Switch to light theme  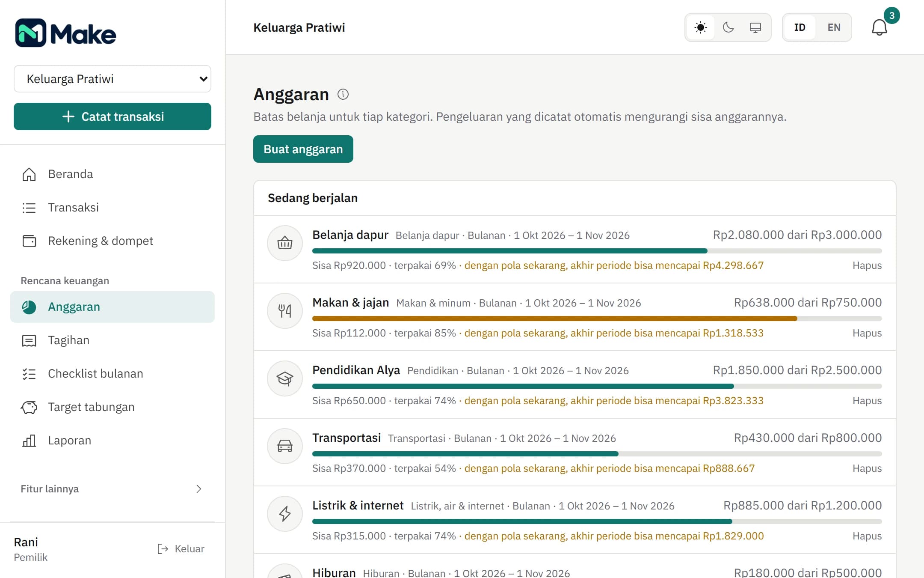(701, 27)
